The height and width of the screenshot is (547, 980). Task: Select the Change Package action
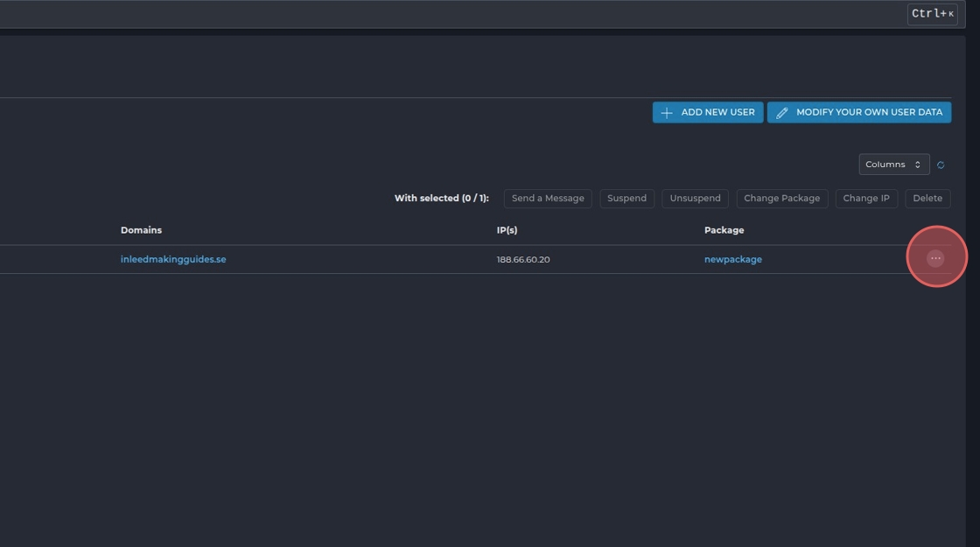point(781,198)
